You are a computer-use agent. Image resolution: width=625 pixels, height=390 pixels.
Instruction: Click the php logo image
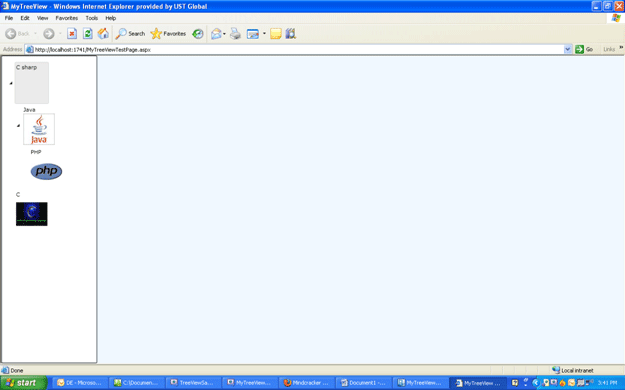46,171
